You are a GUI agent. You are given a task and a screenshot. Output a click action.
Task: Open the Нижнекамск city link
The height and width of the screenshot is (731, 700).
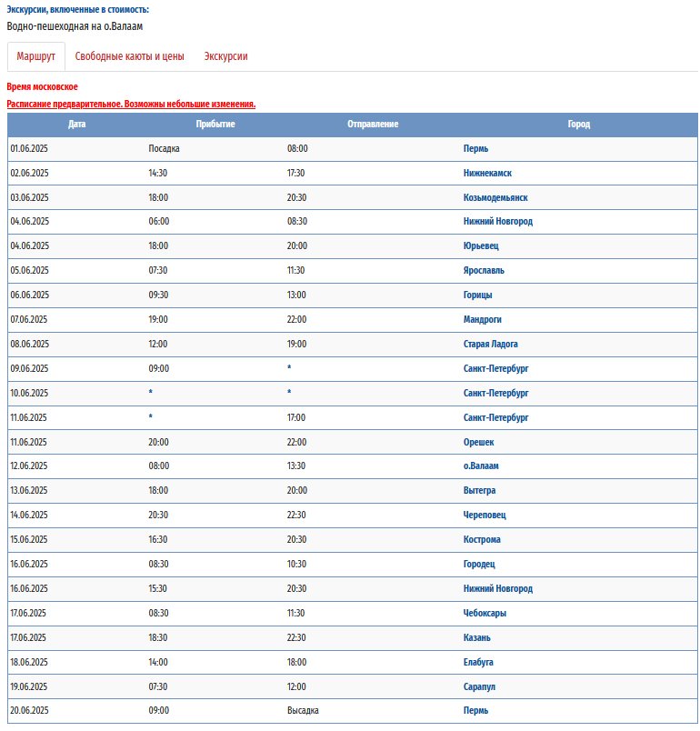[487, 173]
